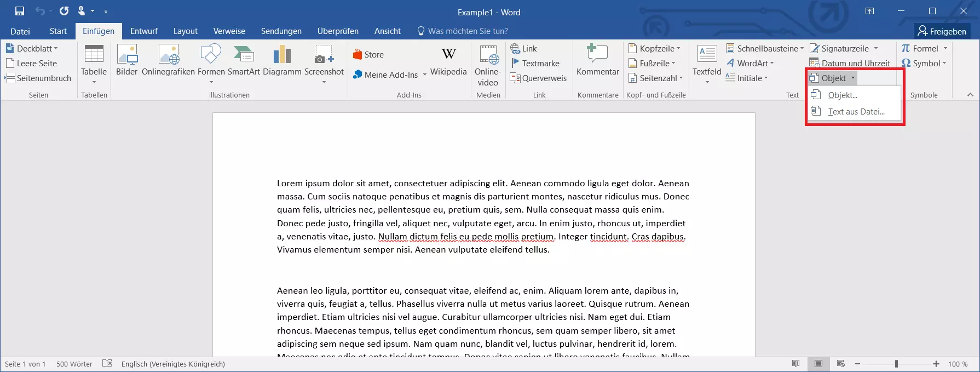980x372 pixels.
Task: Open the Store add-ins button
Action: 368,55
